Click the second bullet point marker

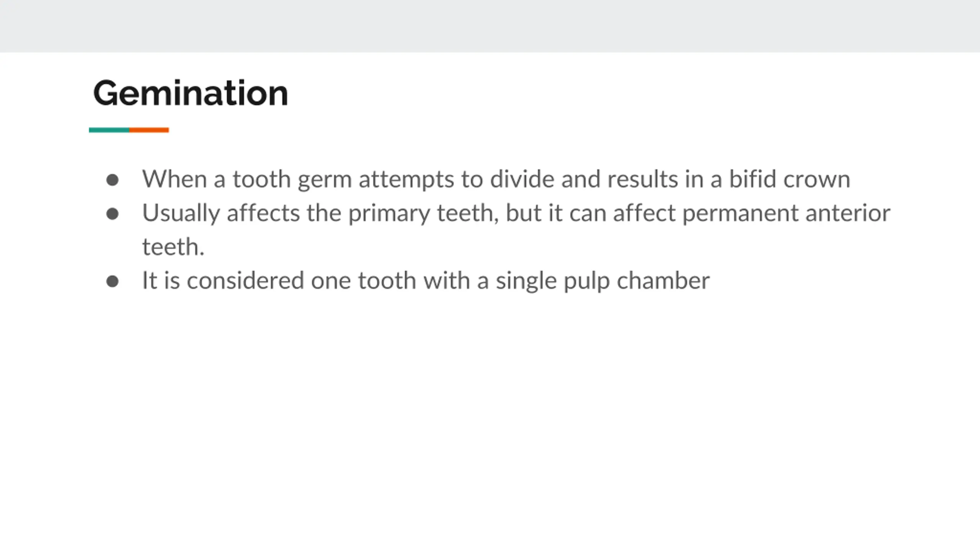[x=112, y=214]
